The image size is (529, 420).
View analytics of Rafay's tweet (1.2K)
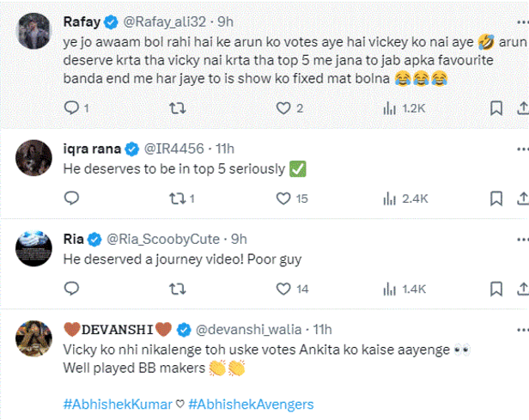[x=390, y=108]
